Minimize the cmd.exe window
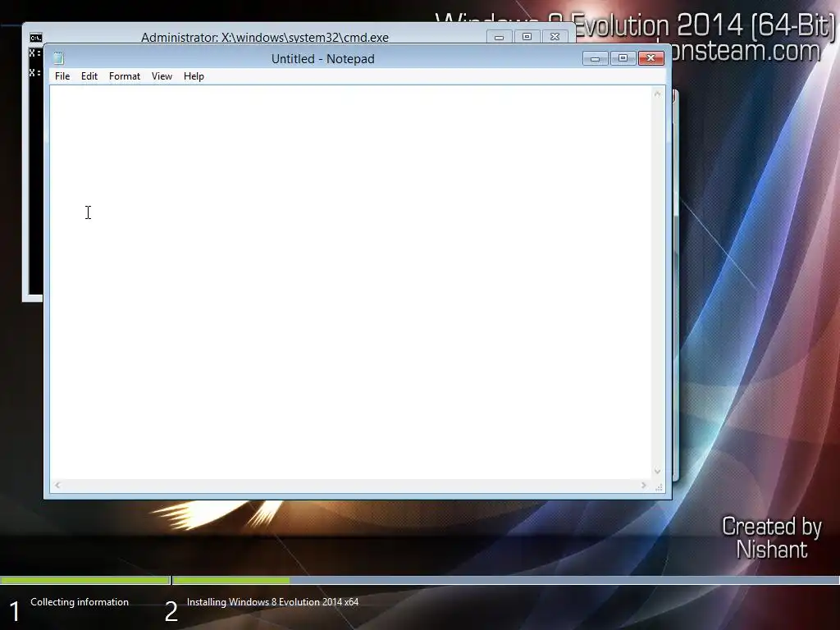 coord(499,37)
